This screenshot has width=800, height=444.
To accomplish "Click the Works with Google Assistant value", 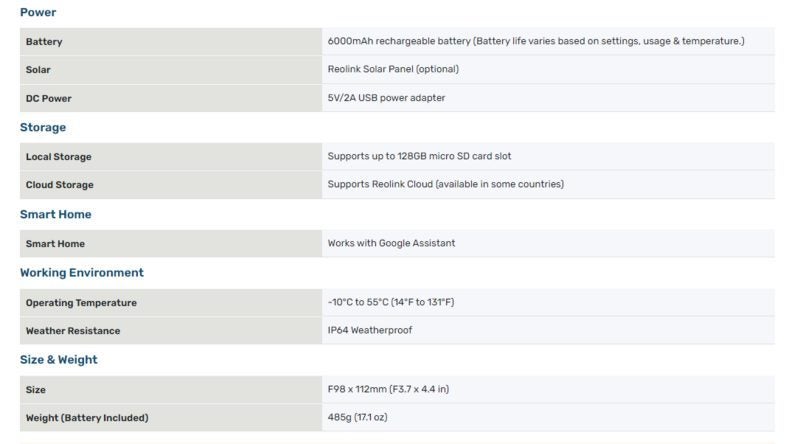I will pyautogui.click(x=391, y=243).
